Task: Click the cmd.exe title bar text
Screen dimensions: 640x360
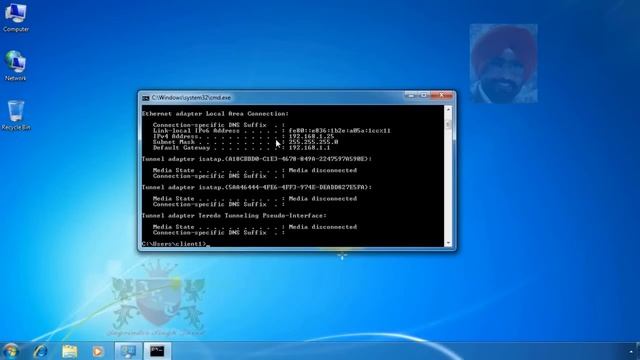Action: click(x=191, y=98)
